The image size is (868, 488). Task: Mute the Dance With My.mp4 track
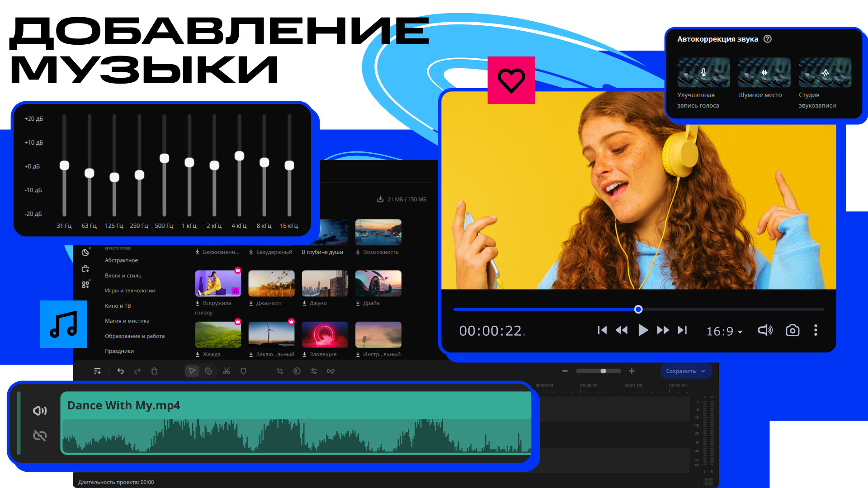pos(40,410)
